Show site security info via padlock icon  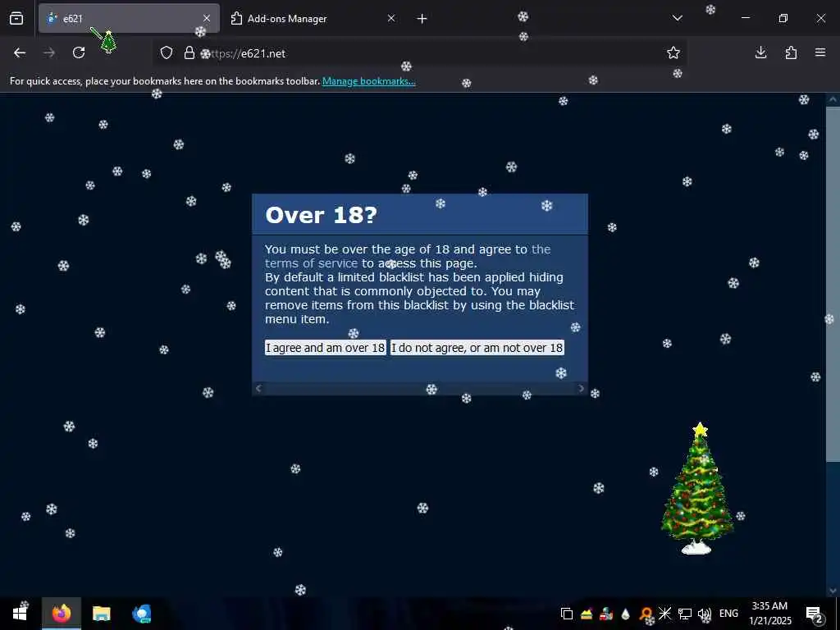coord(189,52)
